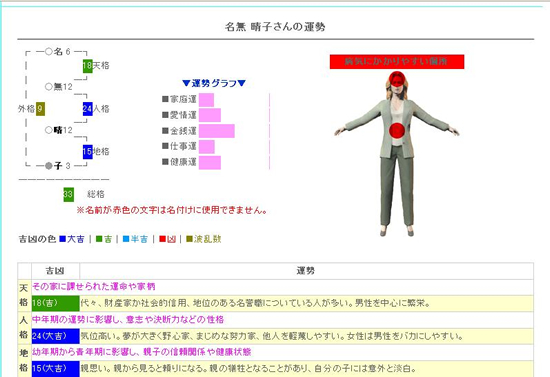The image size is (550, 377).
Task: Click the red circle on figure's abdomen
Action: 397,130
